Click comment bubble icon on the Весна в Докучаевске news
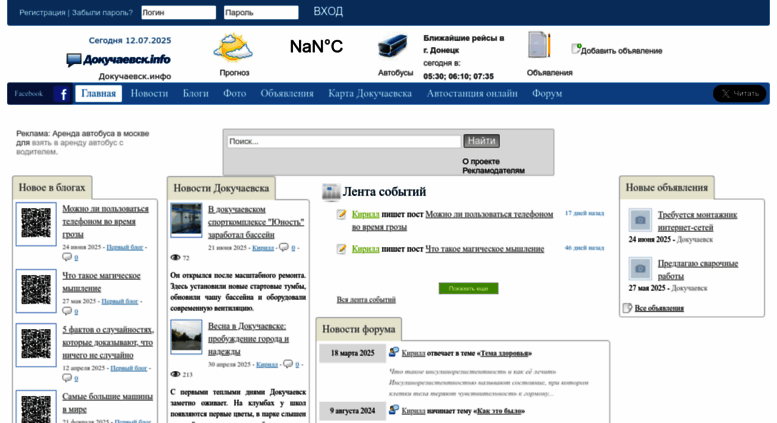Screen dimensions: 777x423 tap(288, 364)
